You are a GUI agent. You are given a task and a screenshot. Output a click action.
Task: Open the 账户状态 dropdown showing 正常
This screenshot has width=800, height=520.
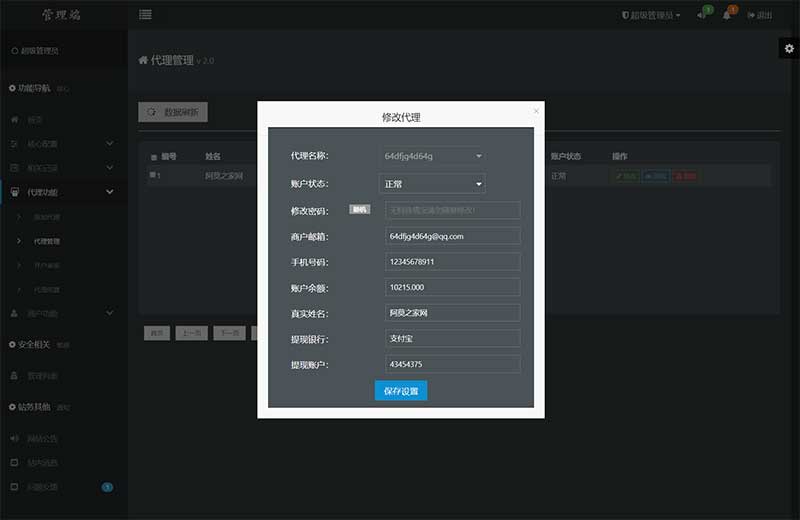(x=435, y=184)
